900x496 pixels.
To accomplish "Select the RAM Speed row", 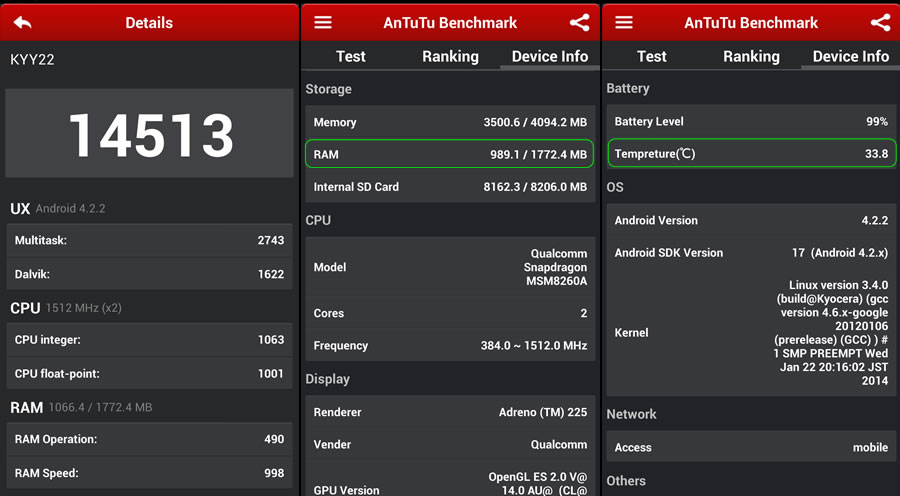I will [x=149, y=473].
